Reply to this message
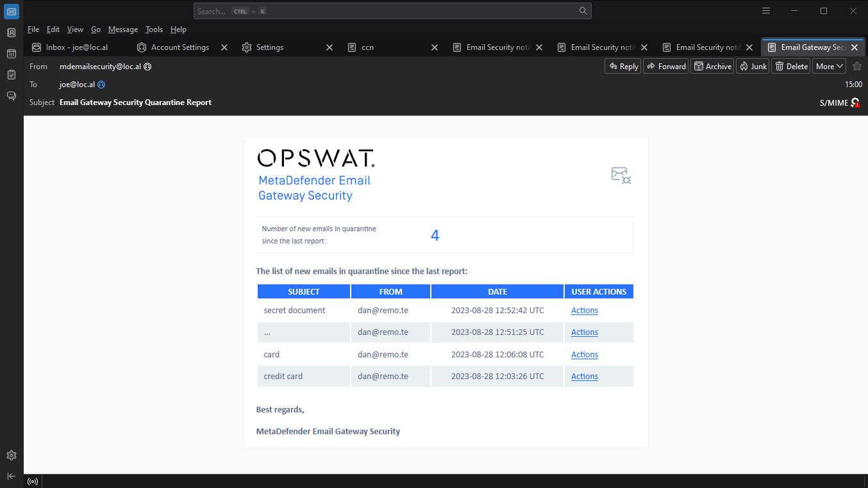 coord(622,66)
